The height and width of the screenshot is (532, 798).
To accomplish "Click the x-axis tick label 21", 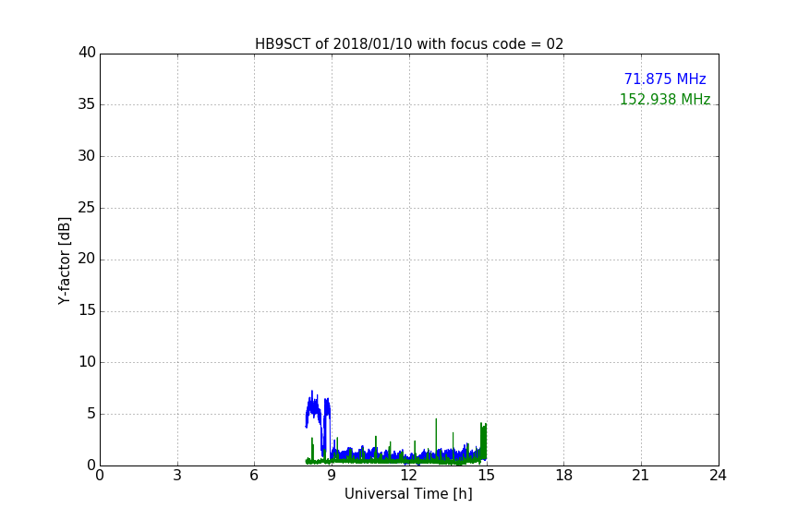I will (641, 476).
